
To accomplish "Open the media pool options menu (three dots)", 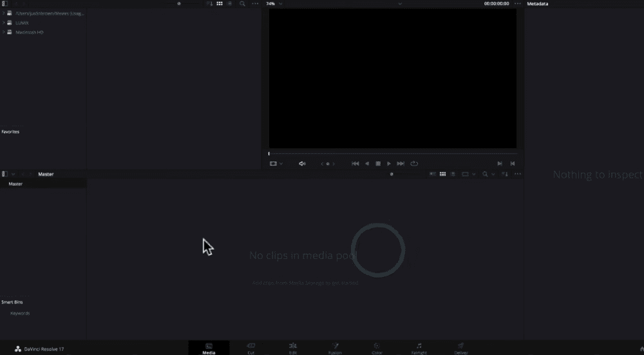I will [517, 174].
